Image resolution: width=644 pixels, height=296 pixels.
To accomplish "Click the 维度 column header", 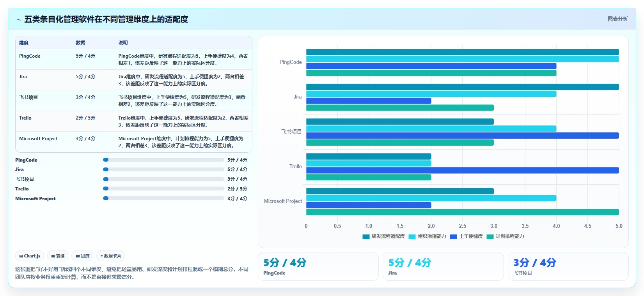I will click(x=24, y=43).
